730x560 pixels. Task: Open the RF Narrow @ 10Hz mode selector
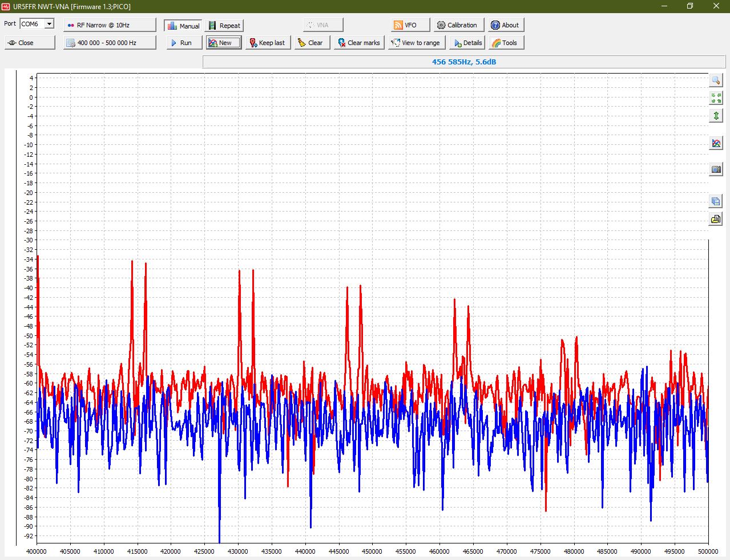(x=110, y=25)
